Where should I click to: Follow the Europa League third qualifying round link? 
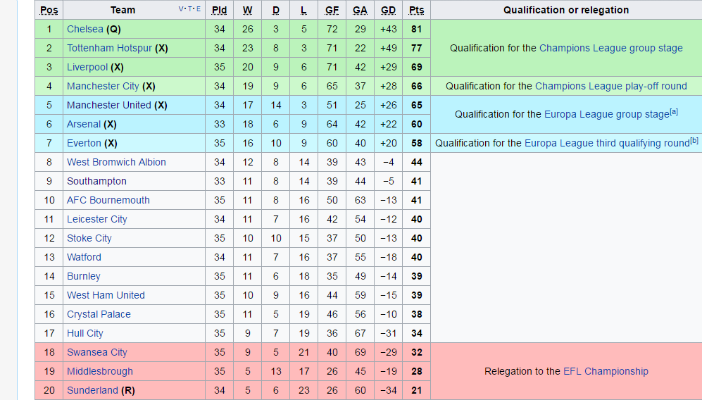[607, 143]
